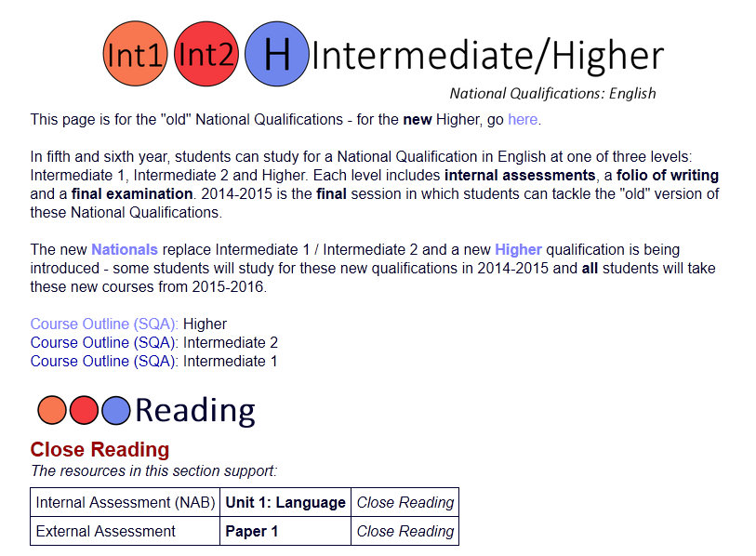Open the Nationals link
756x556 pixels.
click(125, 249)
